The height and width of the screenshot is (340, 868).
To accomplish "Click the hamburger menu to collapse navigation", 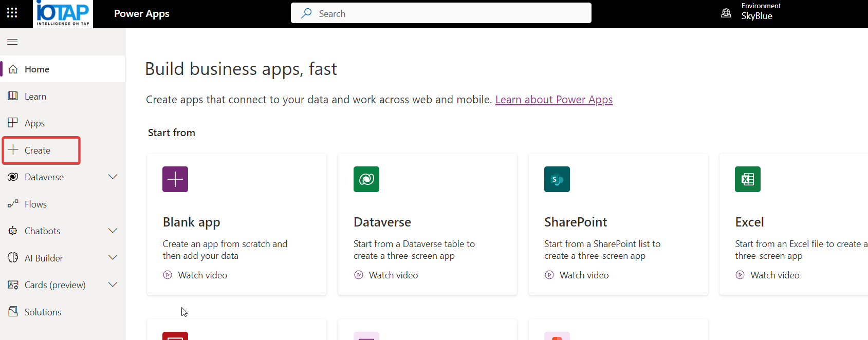I will pos(12,42).
